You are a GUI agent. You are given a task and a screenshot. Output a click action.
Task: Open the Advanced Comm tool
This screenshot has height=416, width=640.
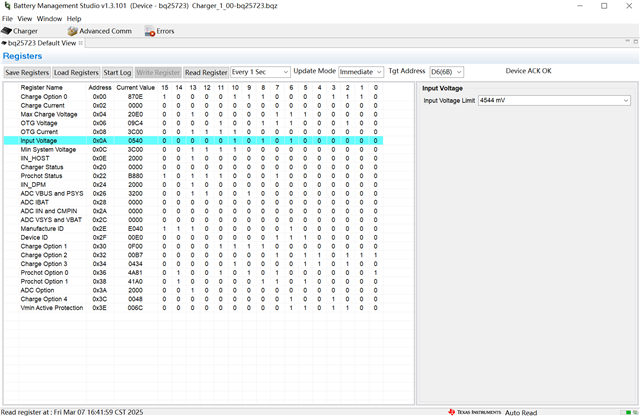pos(100,31)
